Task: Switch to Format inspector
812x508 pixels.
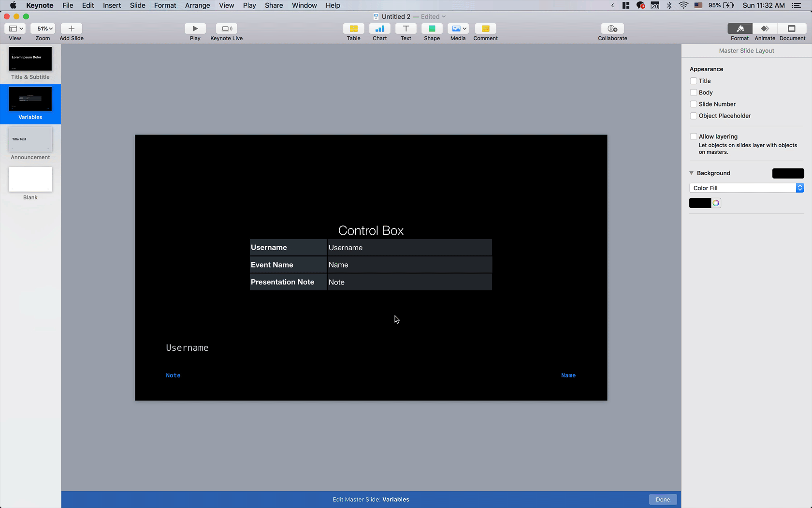Action: tap(739, 29)
